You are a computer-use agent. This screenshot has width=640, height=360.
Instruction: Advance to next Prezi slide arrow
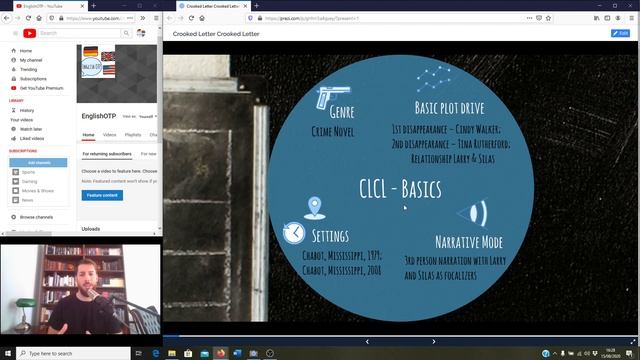pyautogui.click(x=433, y=342)
